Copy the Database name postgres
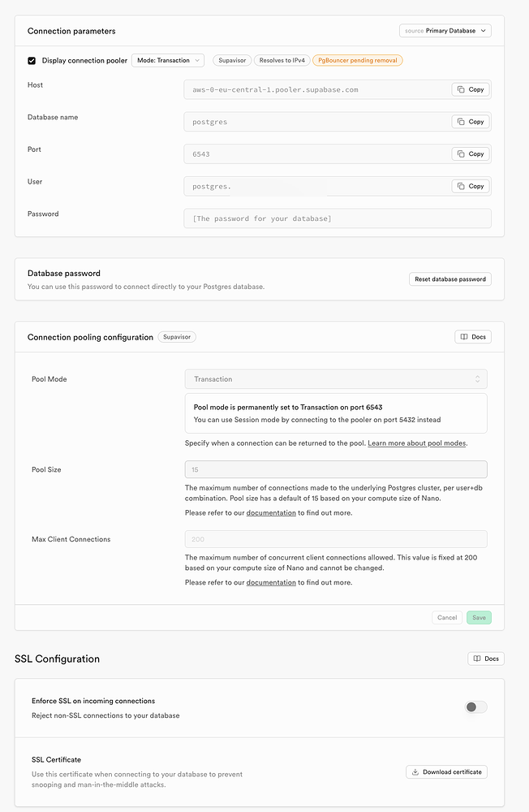The image size is (529, 812). tap(471, 122)
